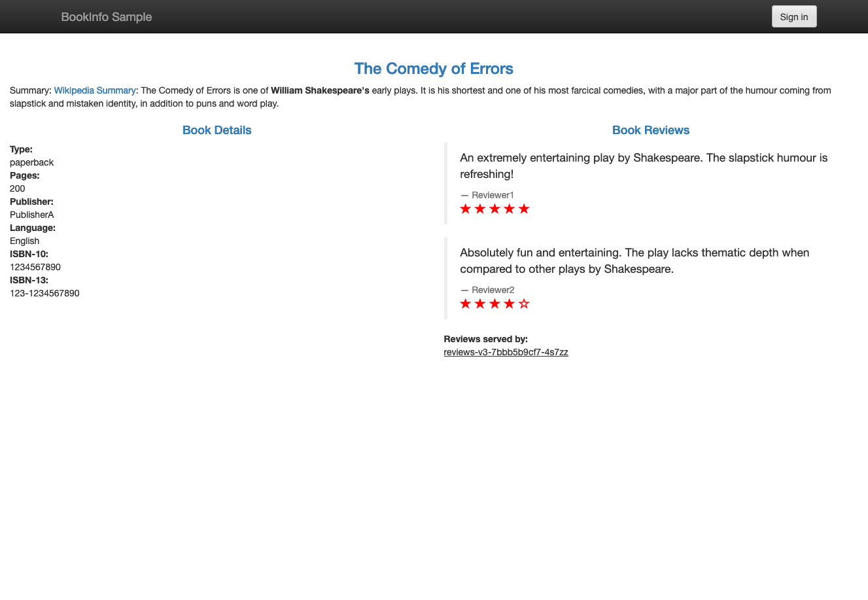Click the 'paperback' type value
868x600 pixels.
pyautogui.click(x=31, y=162)
